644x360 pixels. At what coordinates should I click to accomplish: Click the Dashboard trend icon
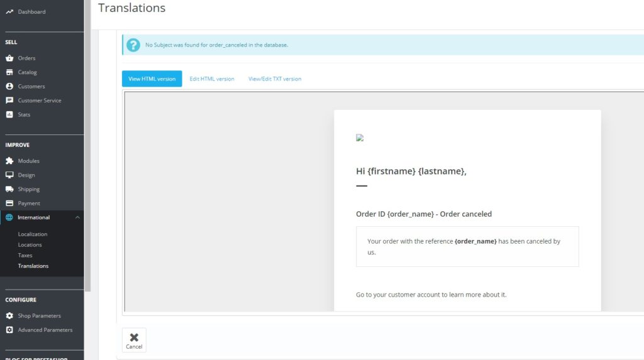[x=9, y=12]
